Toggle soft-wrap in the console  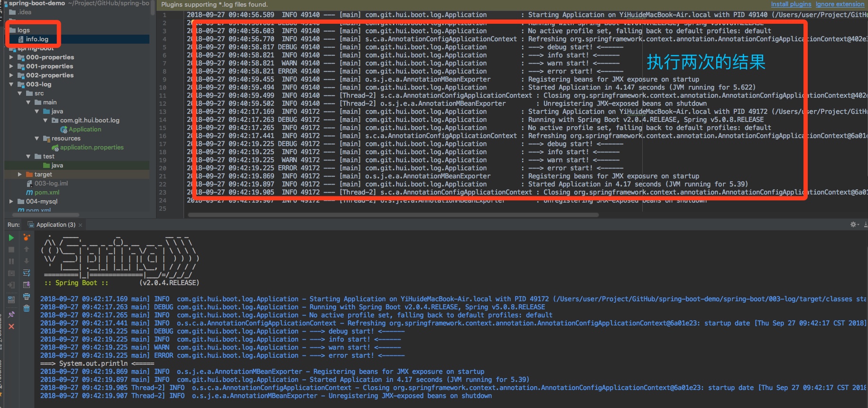pyautogui.click(x=27, y=273)
